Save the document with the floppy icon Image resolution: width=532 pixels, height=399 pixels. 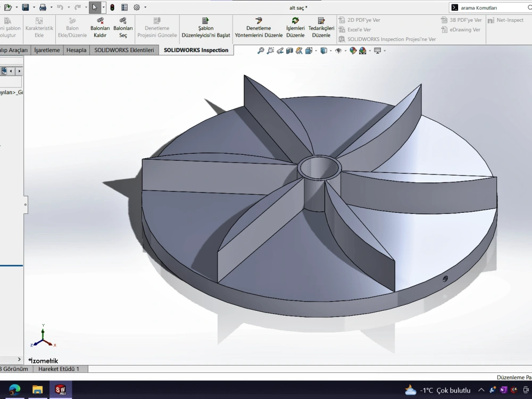[26, 7]
